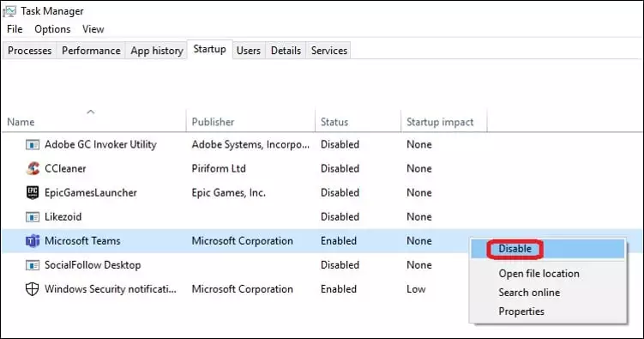Choose Disable in the context menu
Screen dimensions: 644x339
(x=548, y=249)
